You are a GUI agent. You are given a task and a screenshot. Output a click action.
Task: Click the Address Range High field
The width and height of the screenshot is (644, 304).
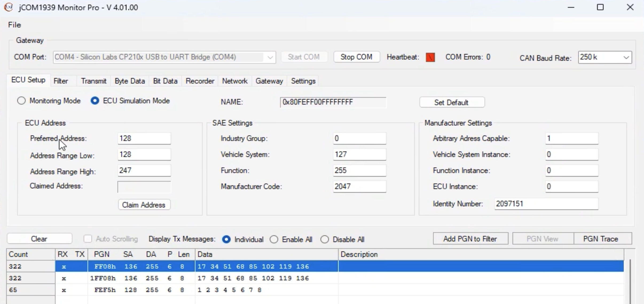click(x=144, y=170)
